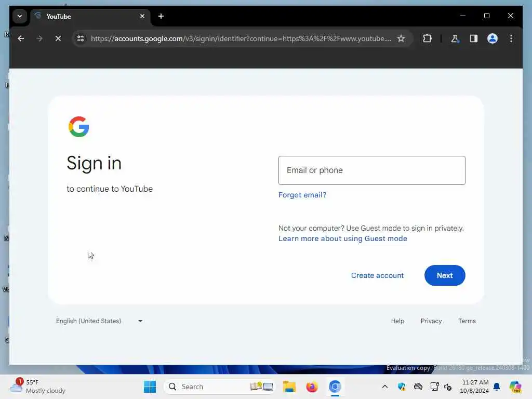Click the address bar URL

(241, 38)
